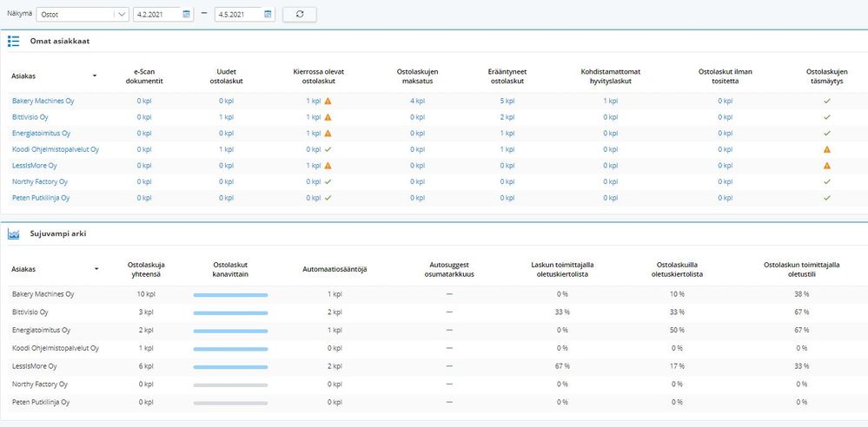Open Bakery Machines Oy 4 kpl maksatus link

tap(417, 102)
